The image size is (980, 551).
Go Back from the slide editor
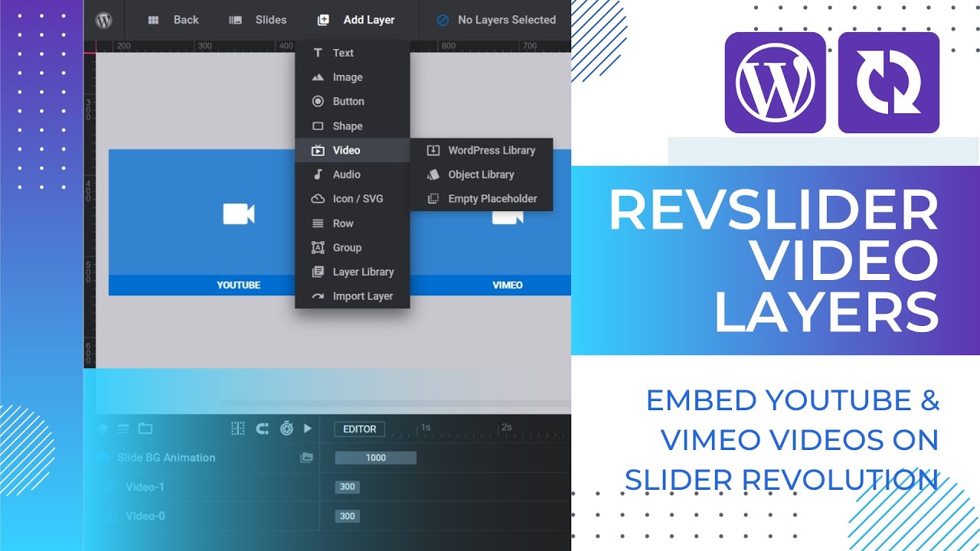(173, 20)
